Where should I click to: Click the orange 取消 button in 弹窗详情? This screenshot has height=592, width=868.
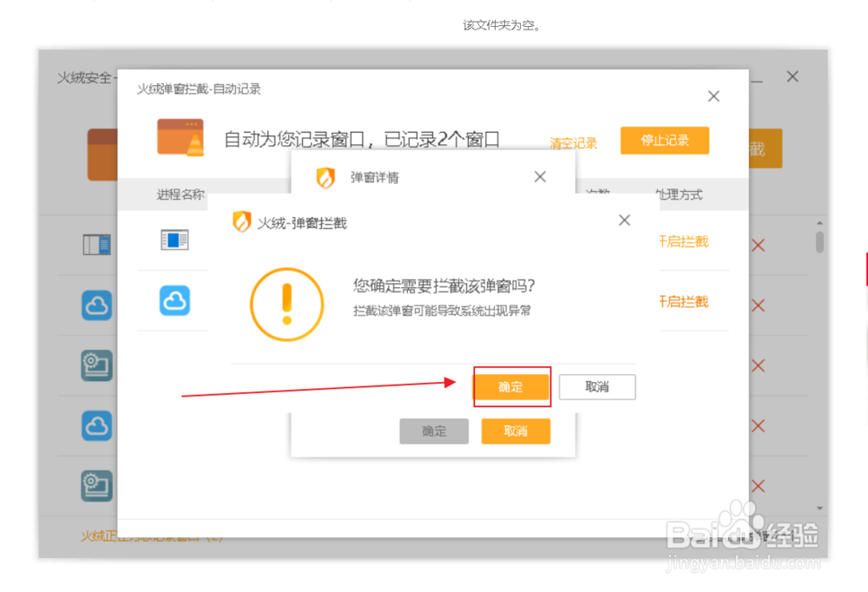(x=516, y=431)
